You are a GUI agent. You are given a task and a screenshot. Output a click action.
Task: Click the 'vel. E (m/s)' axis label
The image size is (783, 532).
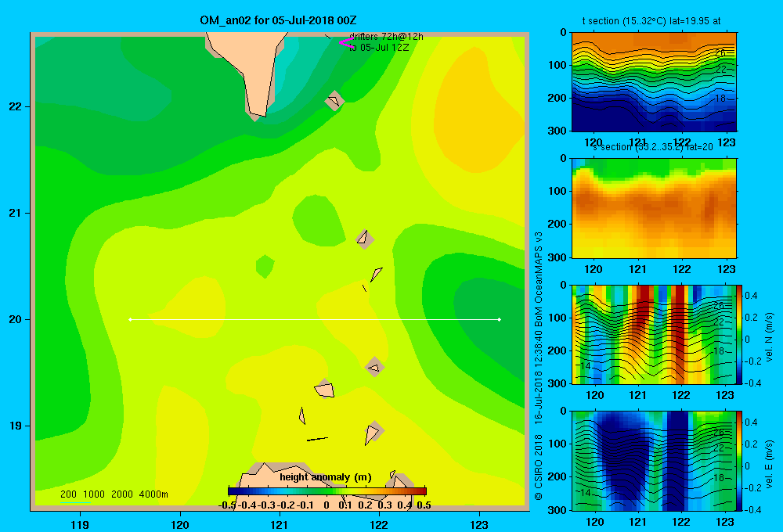coord(769,464)
